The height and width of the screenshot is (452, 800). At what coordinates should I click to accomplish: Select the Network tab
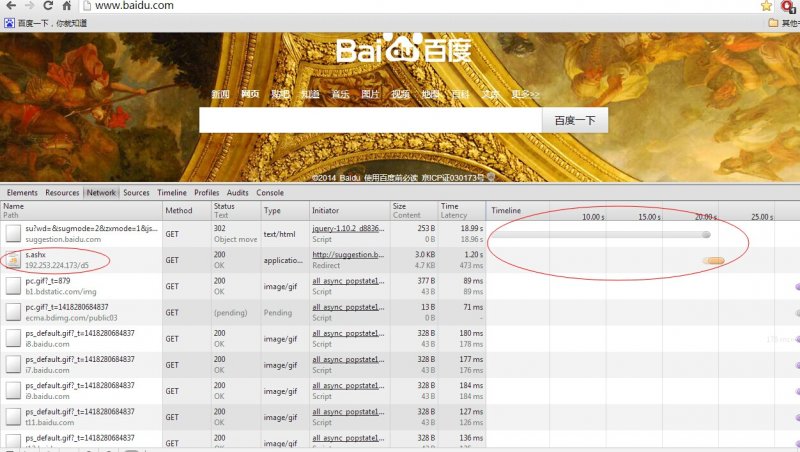click(101, 193)
